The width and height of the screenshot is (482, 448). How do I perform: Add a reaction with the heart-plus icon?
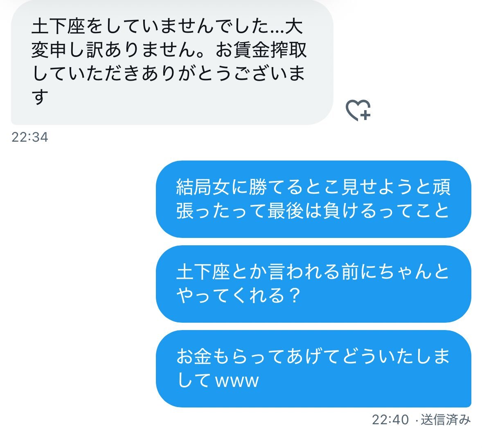point(358,110)
